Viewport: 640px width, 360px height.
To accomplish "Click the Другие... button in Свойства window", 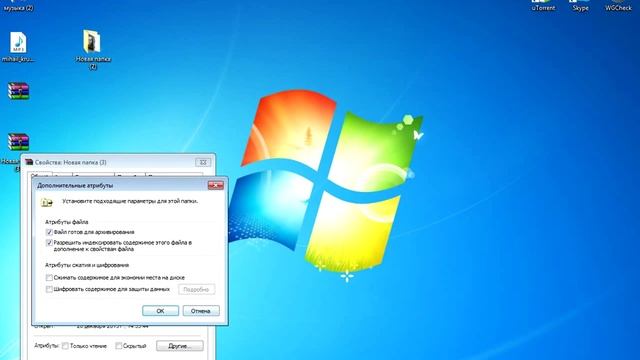I will pos(180,346).
